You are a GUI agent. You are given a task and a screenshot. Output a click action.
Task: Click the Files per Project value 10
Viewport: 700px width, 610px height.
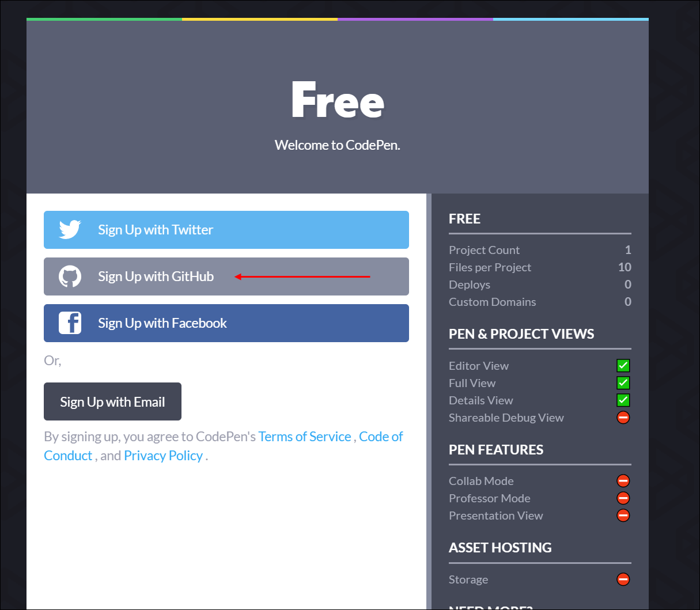pyautogui.click(x=625, y=267)
